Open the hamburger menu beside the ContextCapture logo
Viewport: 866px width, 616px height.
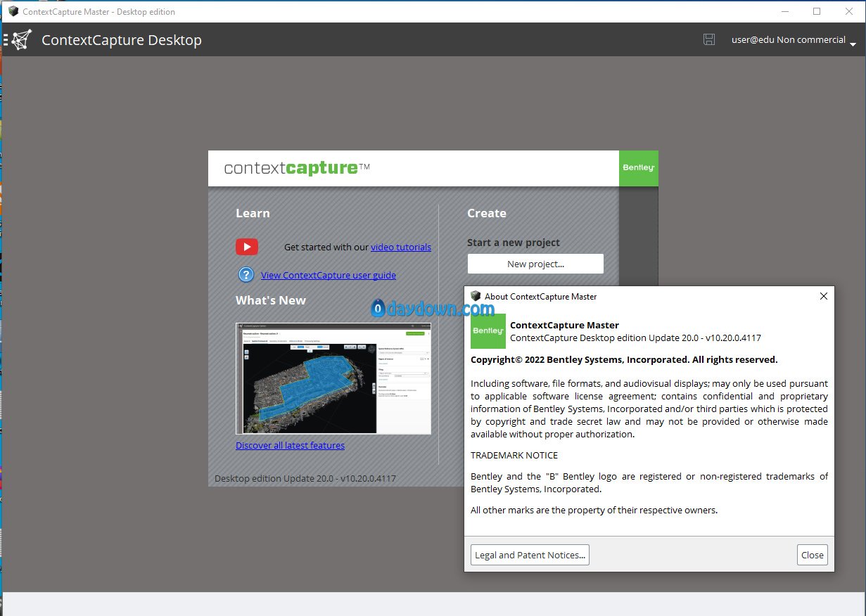point(5,40)
